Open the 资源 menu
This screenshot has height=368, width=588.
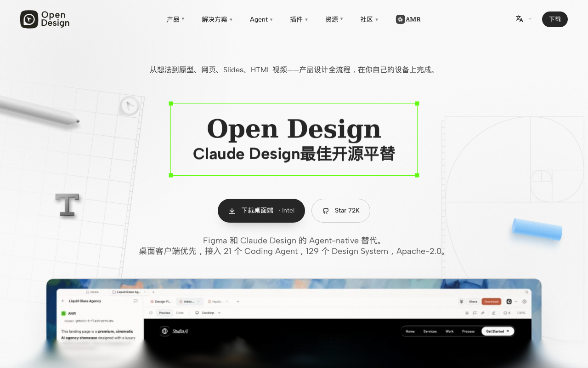334,19
